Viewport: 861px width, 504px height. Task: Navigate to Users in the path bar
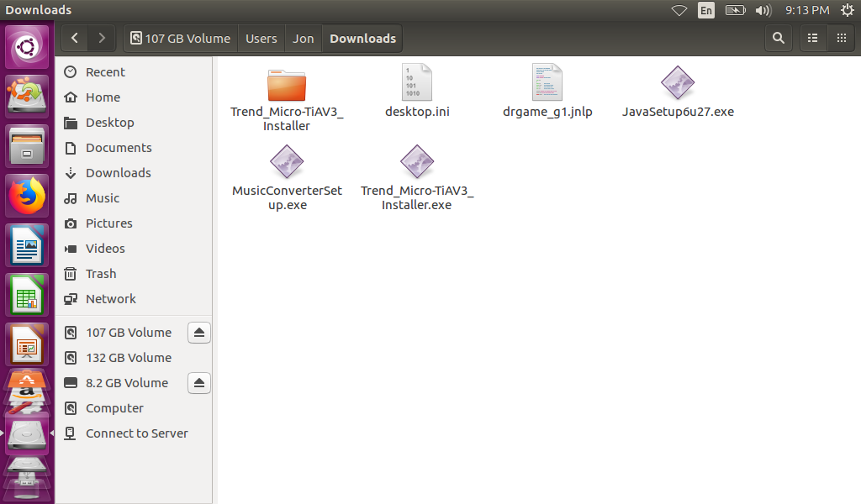point(261,39)
